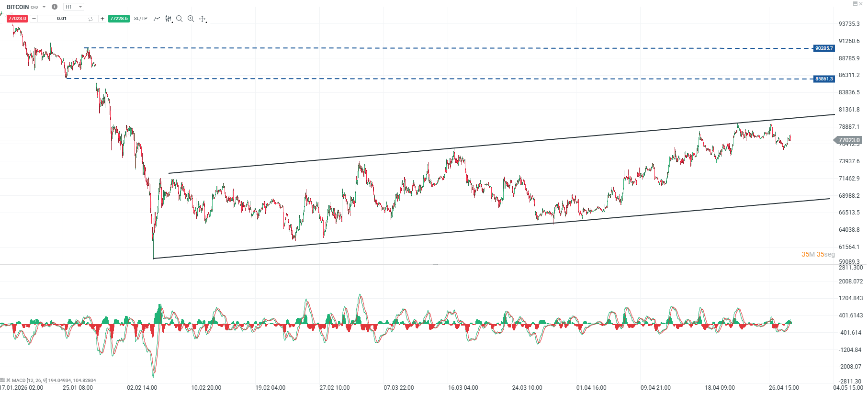Click the instrument info icon
The width and height of the screenshot is (868, 394).
coord(55,7)
